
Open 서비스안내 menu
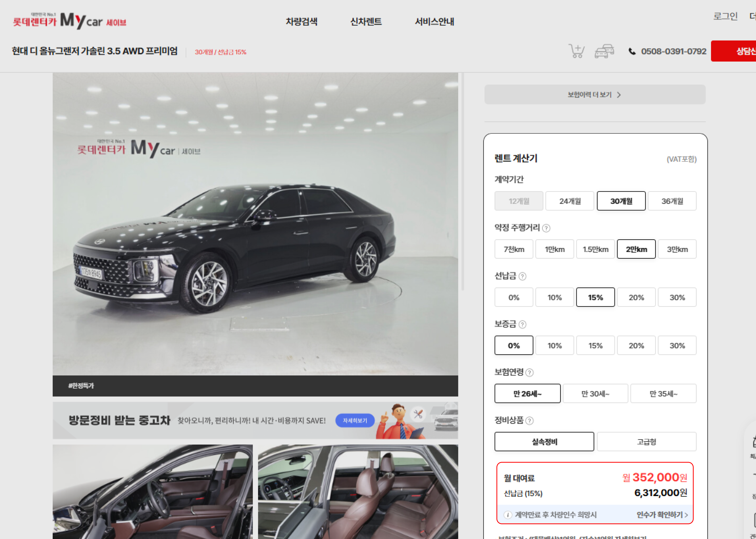(x=434, y=22)
